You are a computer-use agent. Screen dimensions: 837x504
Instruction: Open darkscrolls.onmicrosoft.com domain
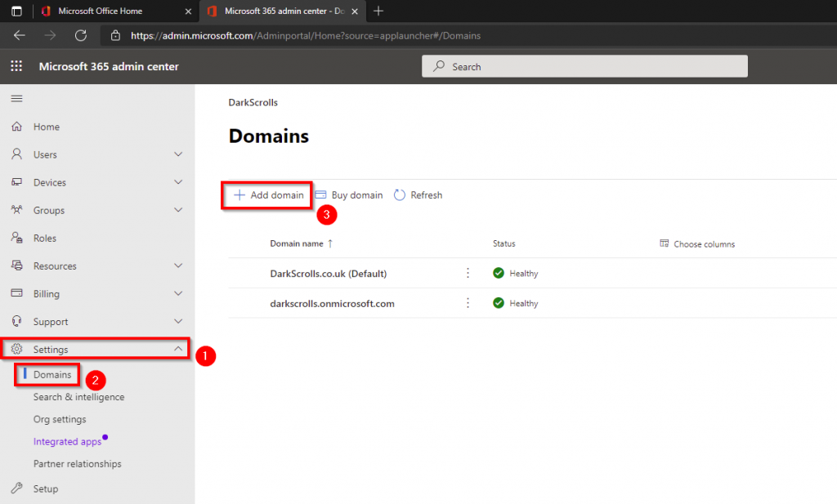(x=332, y=303)
